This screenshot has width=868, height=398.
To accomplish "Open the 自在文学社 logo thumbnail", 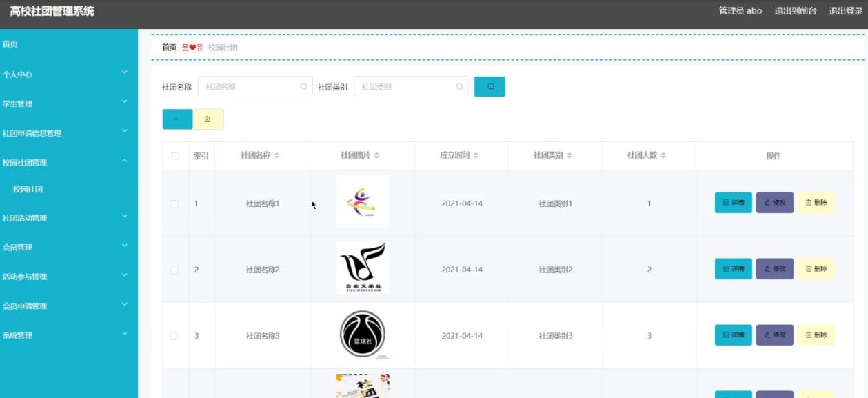I will click(363, 268).
